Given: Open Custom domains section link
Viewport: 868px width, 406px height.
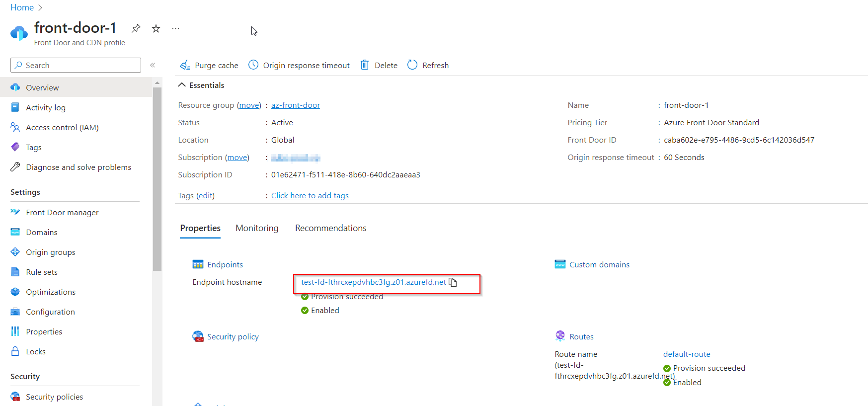Looking at the screenshot, I should pos(599,265).
